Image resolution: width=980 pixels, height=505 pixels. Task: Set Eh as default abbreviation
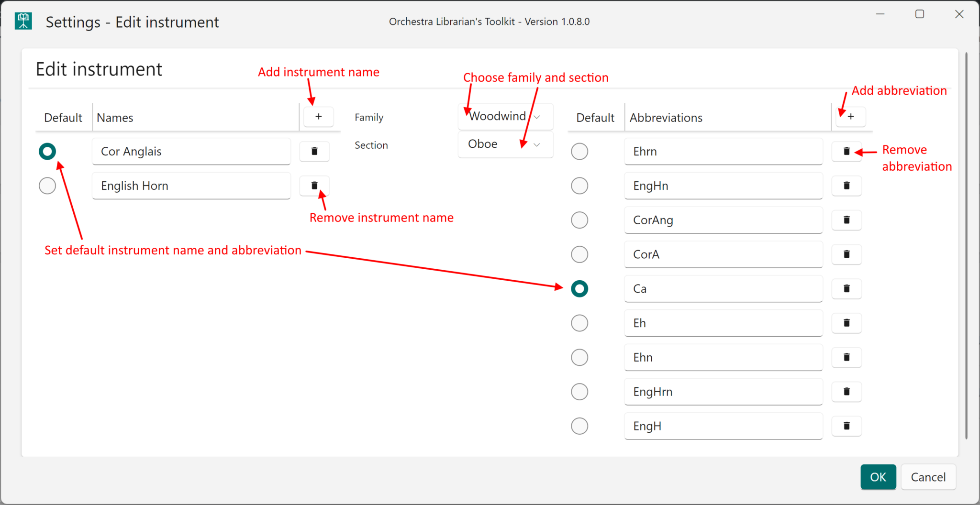pyautogui.click(x=579, y=323)
